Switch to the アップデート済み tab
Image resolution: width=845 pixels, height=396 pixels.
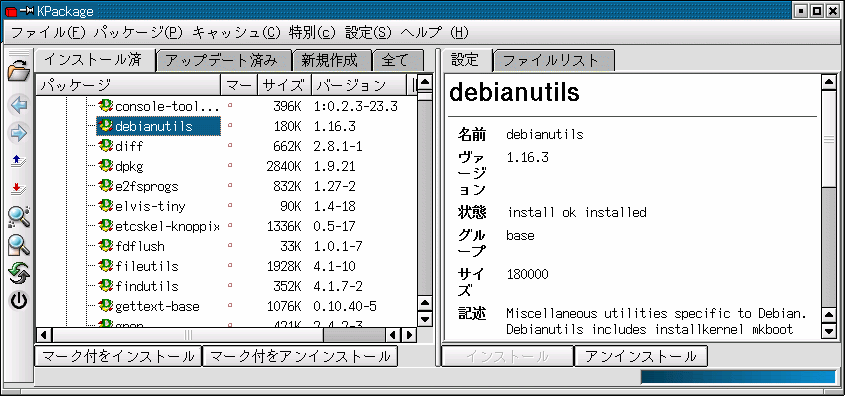point(223,61)
